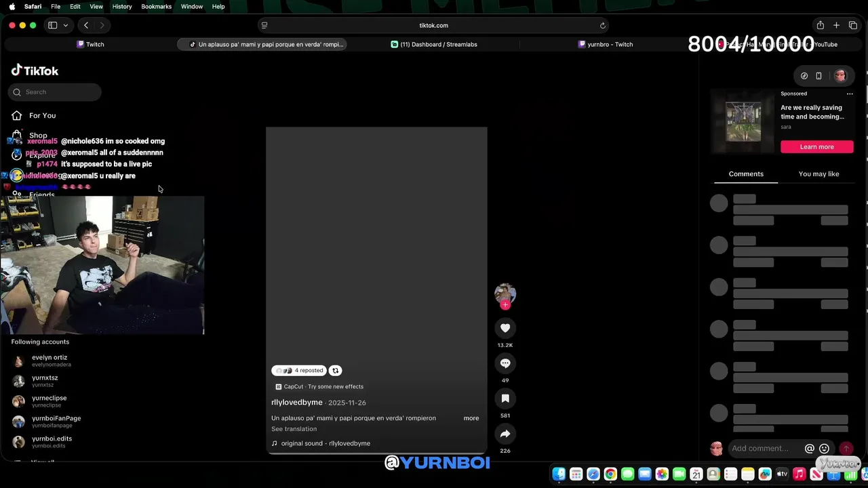Open the profile avatar at top right

click(x=840, y=76)
